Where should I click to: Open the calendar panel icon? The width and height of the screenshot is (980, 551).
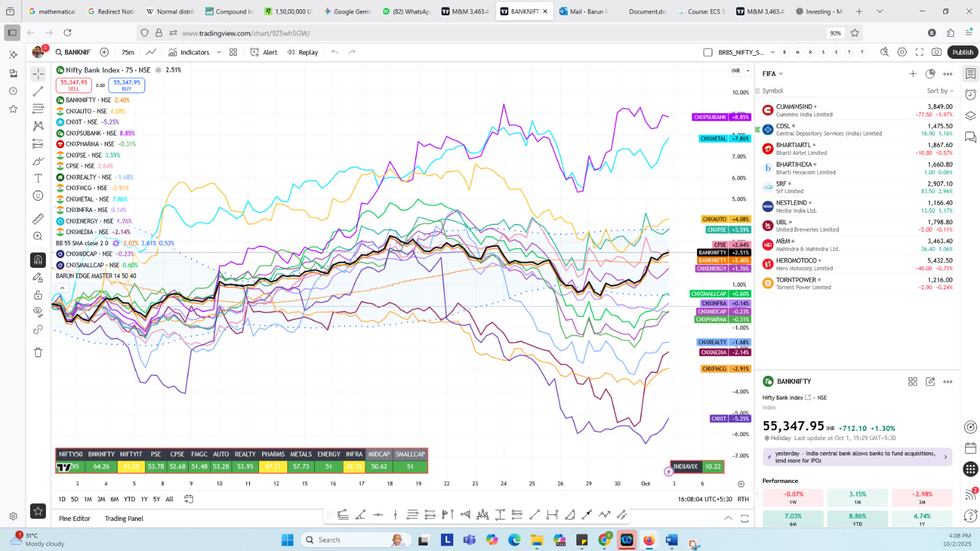click(x=970, y=447)
